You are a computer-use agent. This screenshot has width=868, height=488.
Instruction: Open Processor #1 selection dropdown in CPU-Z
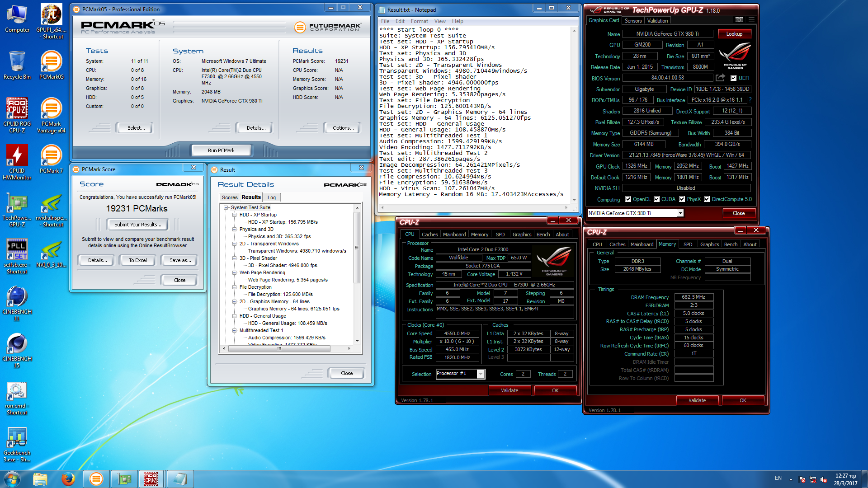pyautogui.click(x=481, y=374)
